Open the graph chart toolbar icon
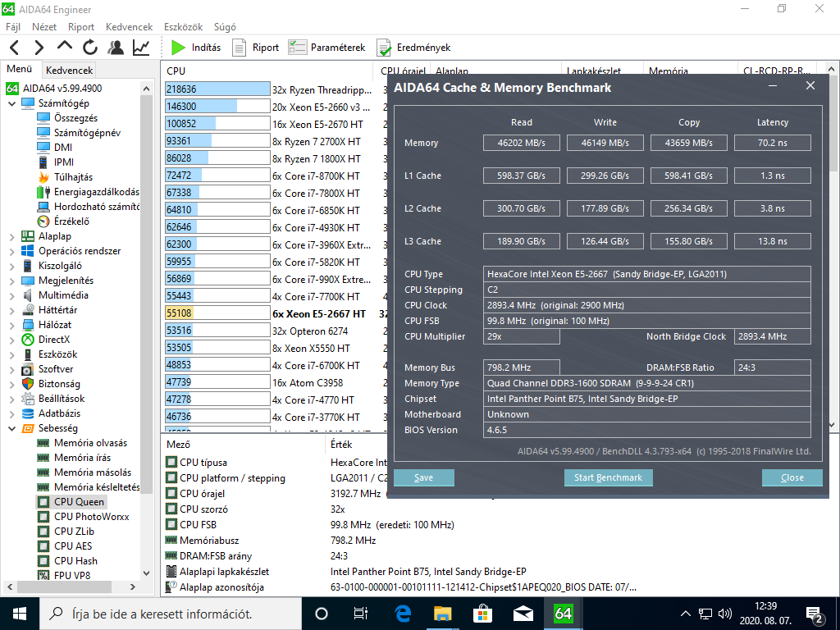This screenshot has height=630, width=840. point(141,48)
